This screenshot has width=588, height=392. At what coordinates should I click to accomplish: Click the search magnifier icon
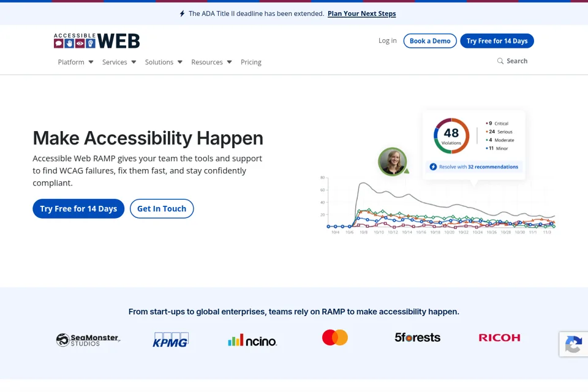[x=500, y=61]
